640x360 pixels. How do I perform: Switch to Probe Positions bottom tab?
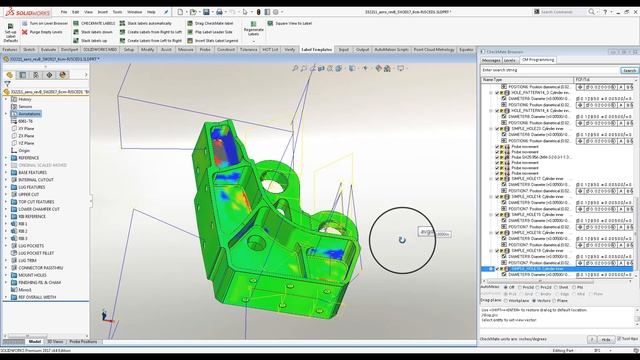[x=83, y=342]
